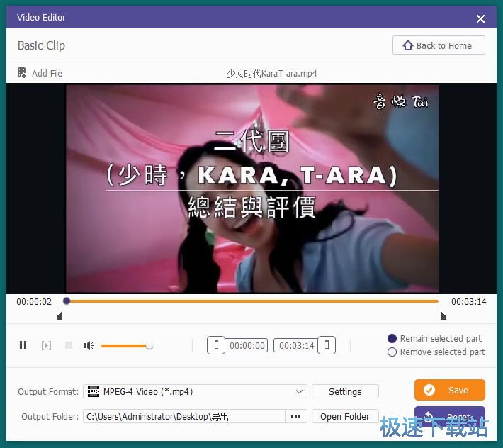Open output format Settings
This screenshot has width=503, height=448.
(345, 391)
